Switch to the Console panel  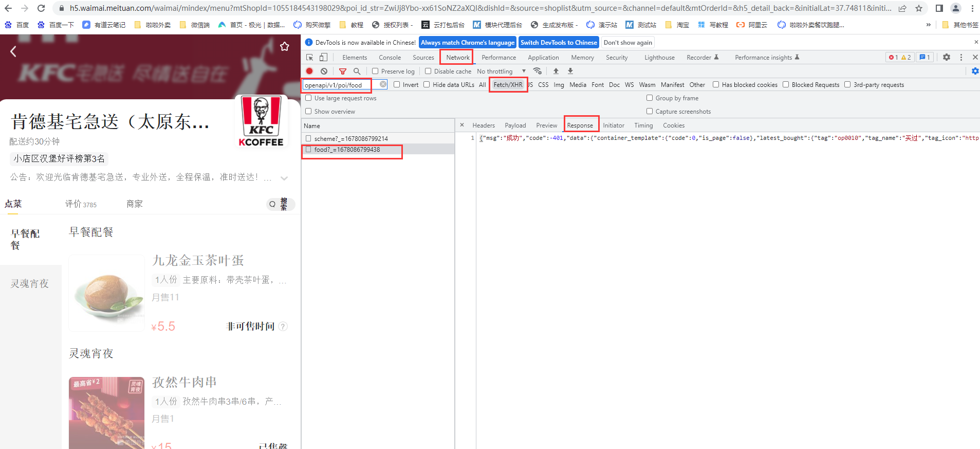coord(390,57)
